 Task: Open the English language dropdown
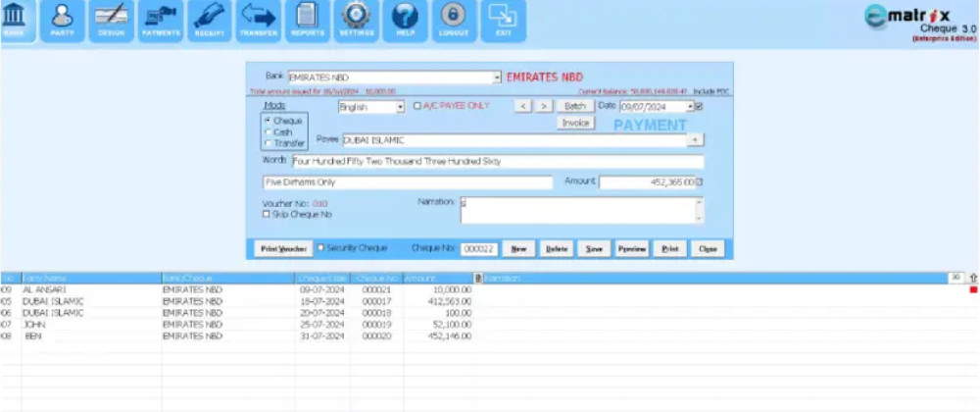[401, 107]
